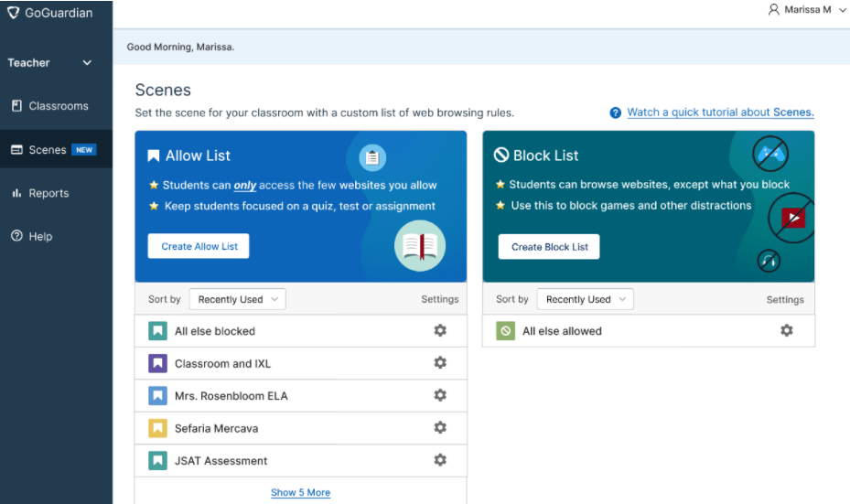
Task: Select the Mrs. Rosenbloom ELA scene name
Action: point(231,396)
